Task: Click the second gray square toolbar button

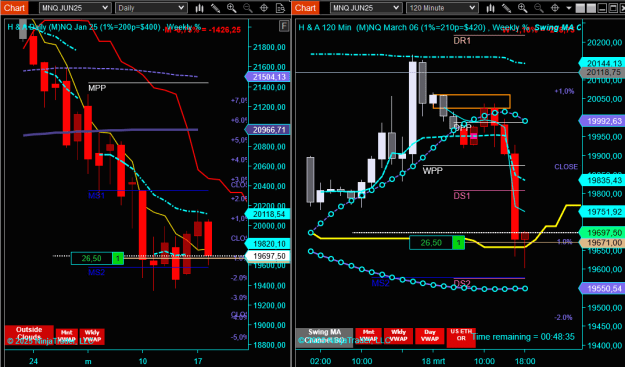Action: (591, 8)
